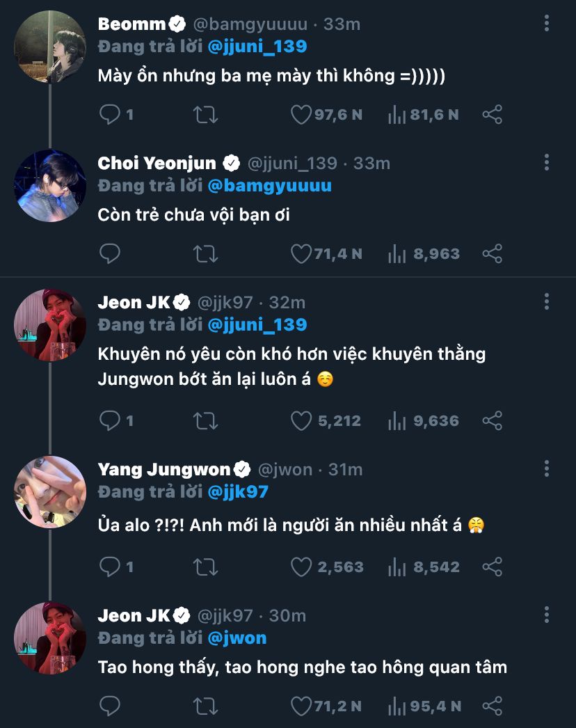The image size is (576, 728).
Task: Open more options on Yang Jungwon's tweet
Action: 547,469
